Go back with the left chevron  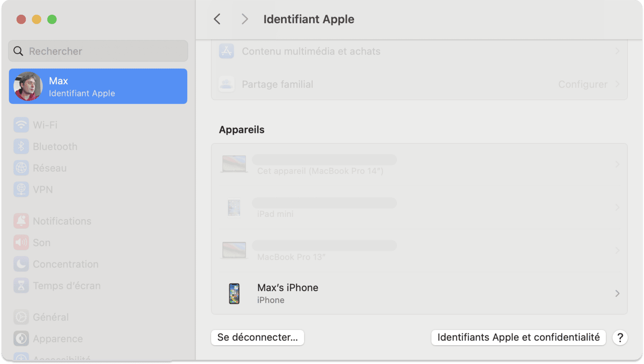click(x=217, y=19)
